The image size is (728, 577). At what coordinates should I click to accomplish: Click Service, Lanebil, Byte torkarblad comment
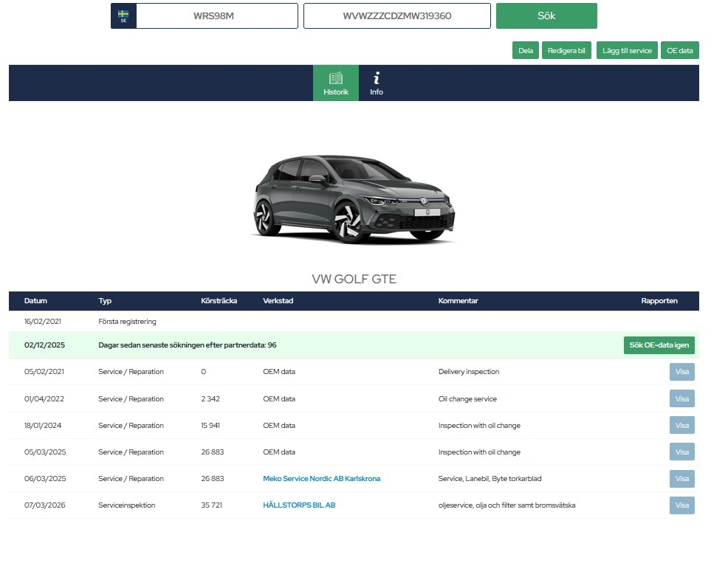(x=490, y=479)
